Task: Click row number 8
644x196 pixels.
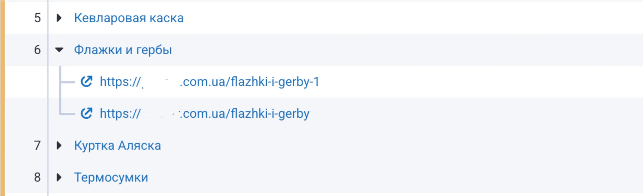Action: coord(38,177)
